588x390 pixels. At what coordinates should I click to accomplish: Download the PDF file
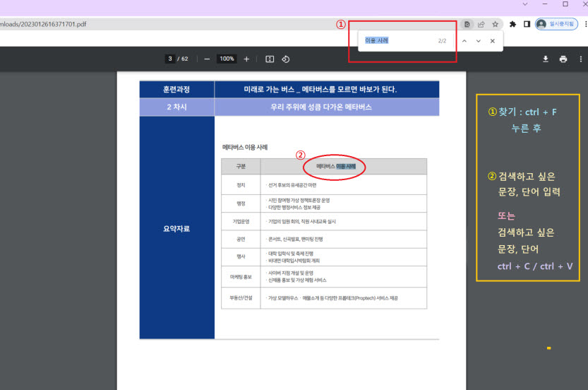(x=546, y=59)
